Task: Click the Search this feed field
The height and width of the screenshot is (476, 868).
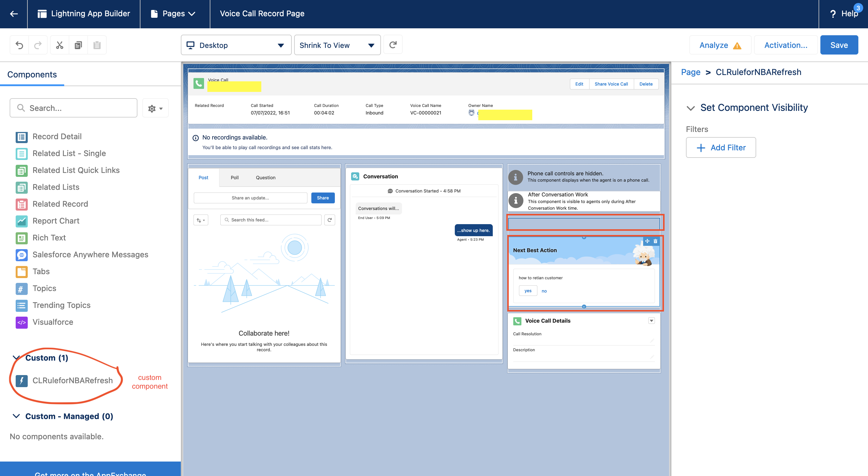Action: click(x=271, y=220)
